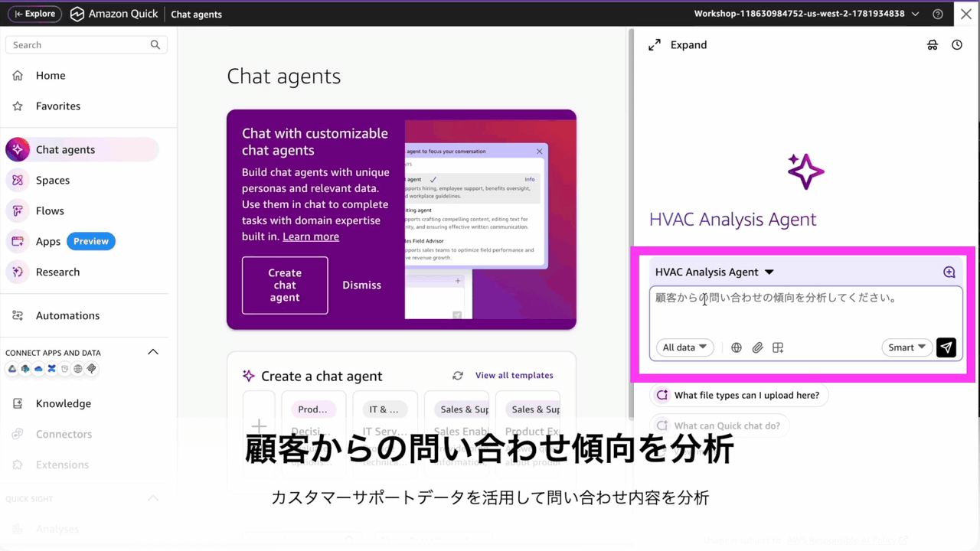The height and width of the screenshot is (551, 980).
Task: Connect the Google Drive app icon
Action: pos(12,369)
